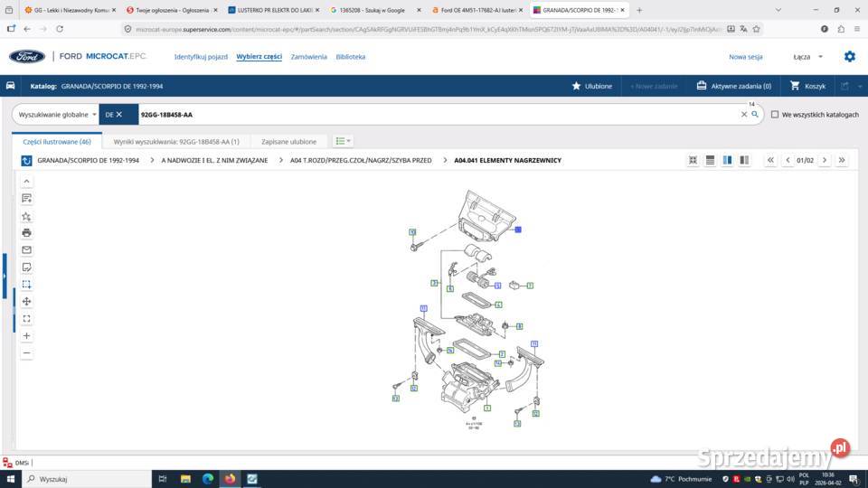Click the fit-to-screen icon in diagram toolbar

click(x=26, y=318)
